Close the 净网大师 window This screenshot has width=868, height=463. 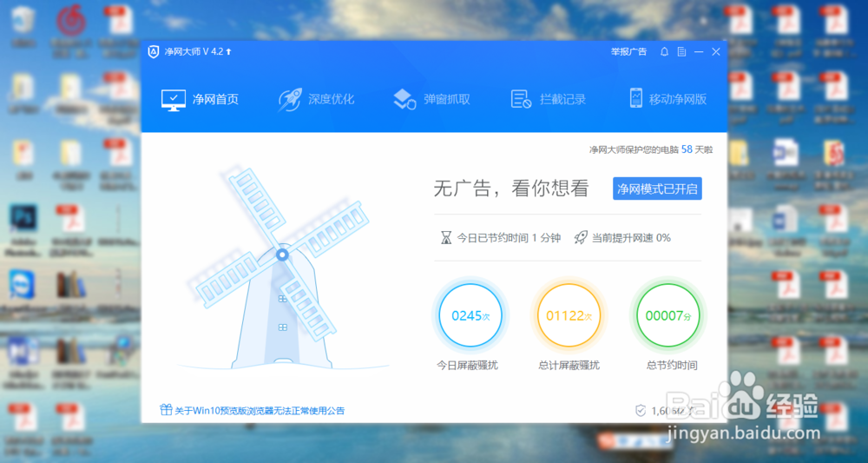point(716,51)
